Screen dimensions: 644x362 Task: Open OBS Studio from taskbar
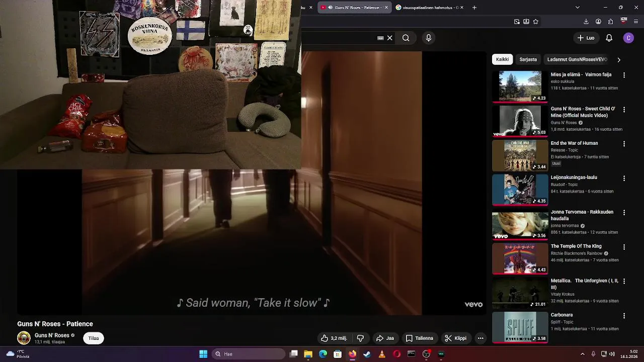[426, 354]
